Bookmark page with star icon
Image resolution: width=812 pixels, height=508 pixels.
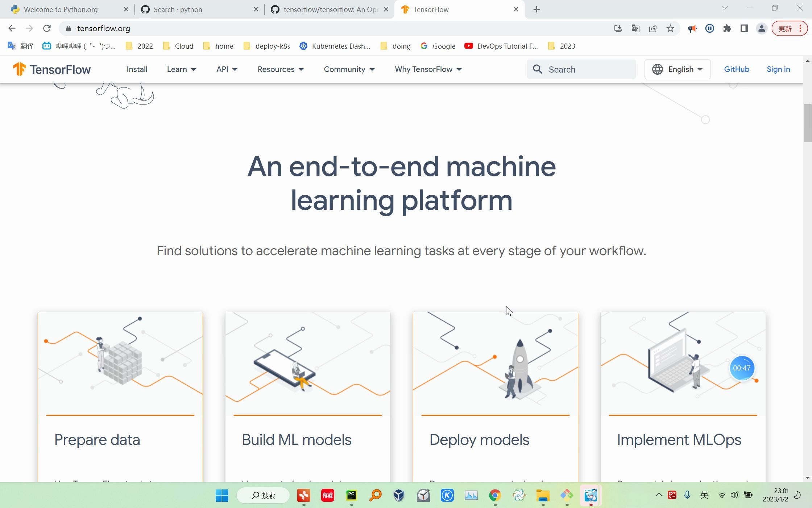(670, 28)
